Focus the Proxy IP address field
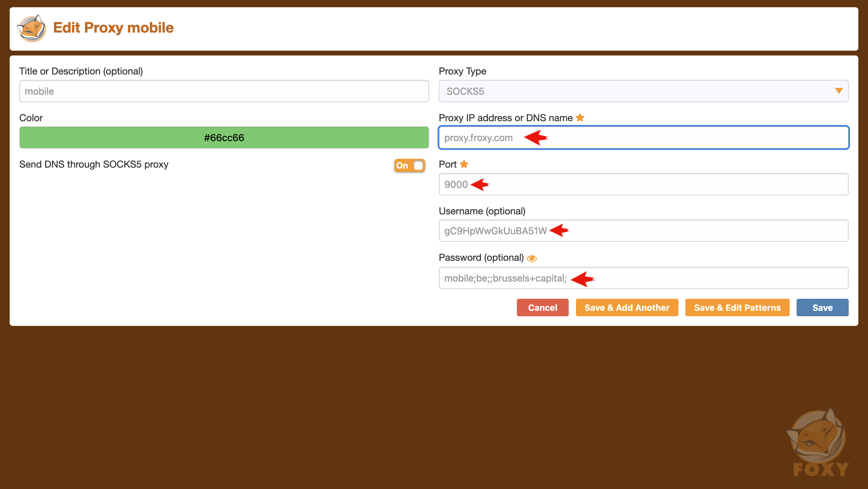868x489 pixels. tap(643, 137)
